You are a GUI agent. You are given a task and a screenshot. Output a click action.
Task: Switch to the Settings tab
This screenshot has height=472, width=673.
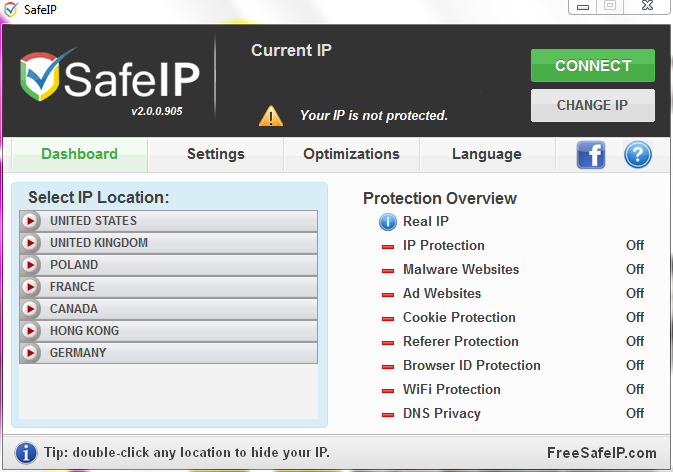(215, 154)
